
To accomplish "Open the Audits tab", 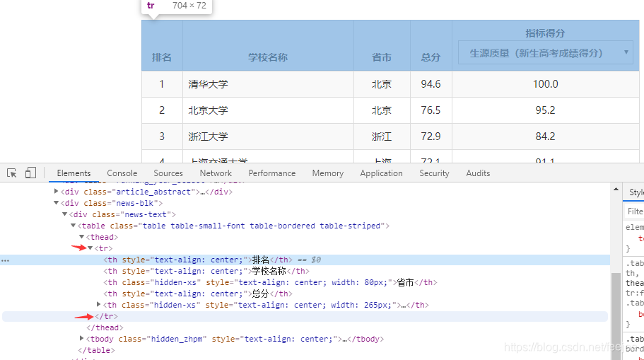I will click(x=478, y=173).
